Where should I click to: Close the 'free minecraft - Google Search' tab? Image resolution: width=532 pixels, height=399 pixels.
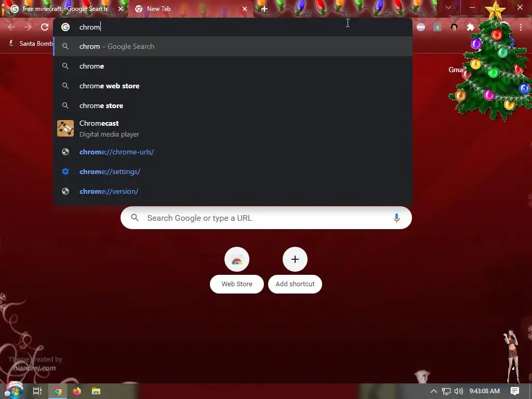tap(121, 9)
